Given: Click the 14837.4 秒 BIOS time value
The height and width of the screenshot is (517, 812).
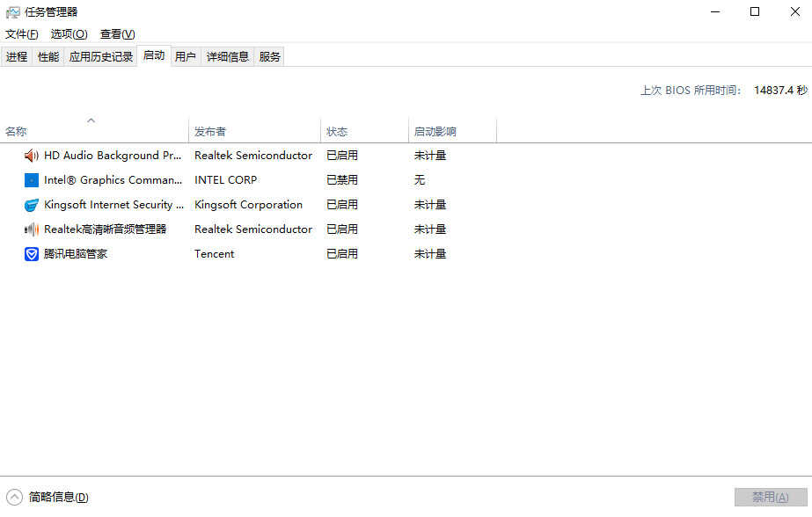Looking at the screenshot, I should coord(780,91).
